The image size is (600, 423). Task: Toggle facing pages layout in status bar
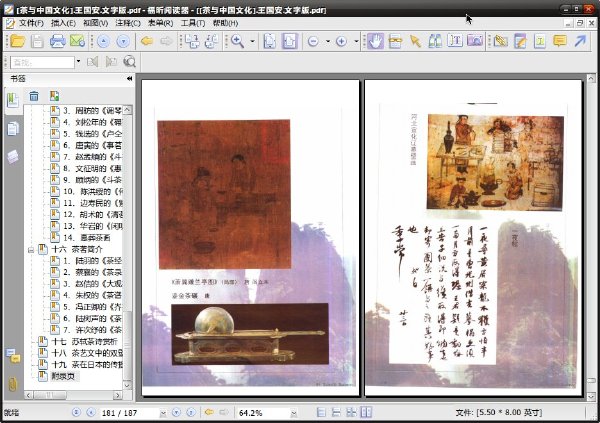click(366, 412)
